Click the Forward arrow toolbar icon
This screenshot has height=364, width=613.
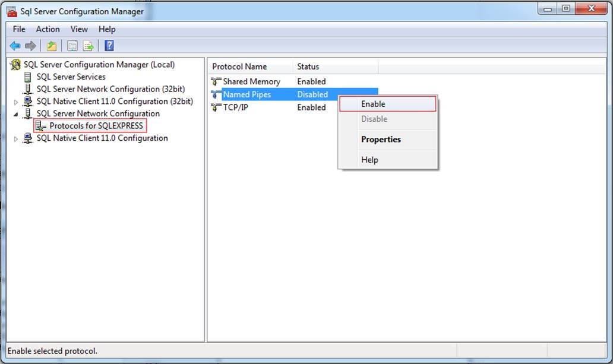point(30,46)
